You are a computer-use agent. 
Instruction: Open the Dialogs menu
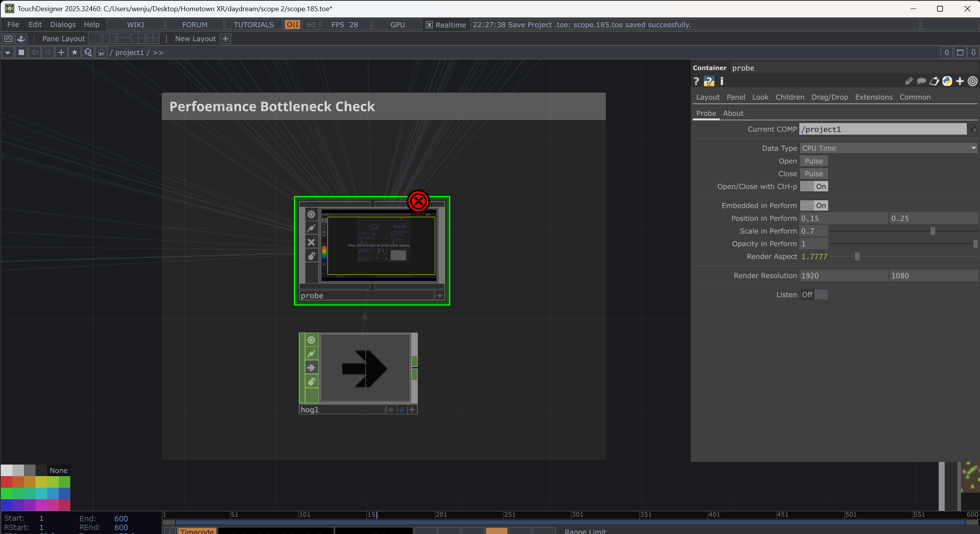(63, 25)
